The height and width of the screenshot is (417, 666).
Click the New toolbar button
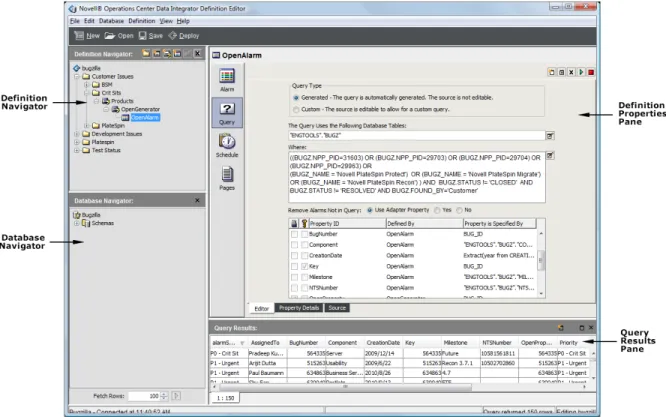(x=87, y=36)
